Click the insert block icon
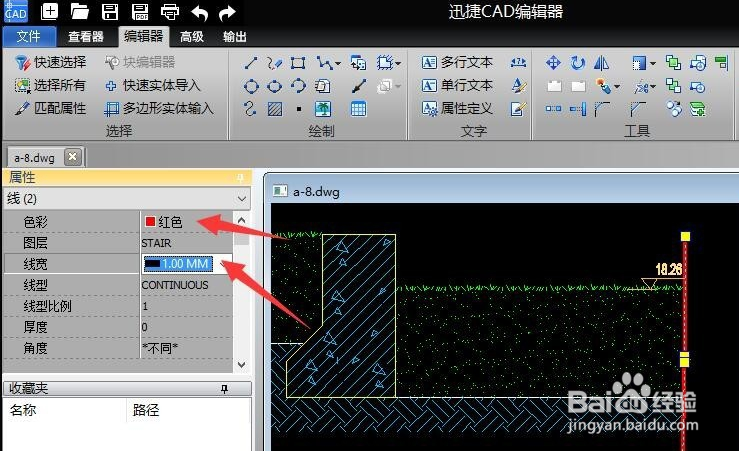This screenshot has width=739, height=451. (x=358, y=63)
